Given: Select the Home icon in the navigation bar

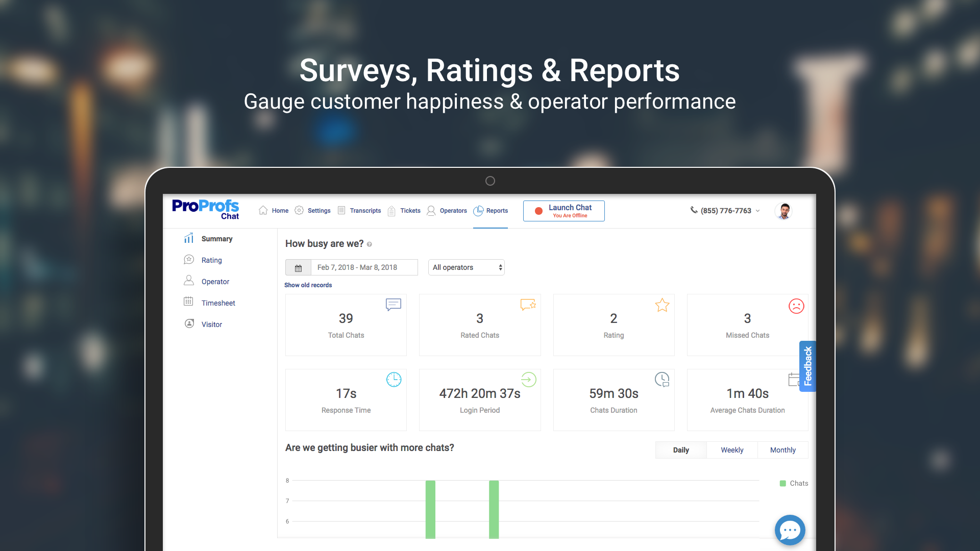Looking at the screenshot, I should (x=263, y=210).
